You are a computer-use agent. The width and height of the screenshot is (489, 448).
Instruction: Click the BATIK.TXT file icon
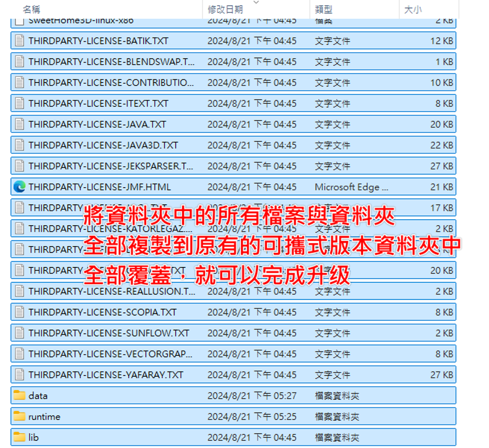20,41
